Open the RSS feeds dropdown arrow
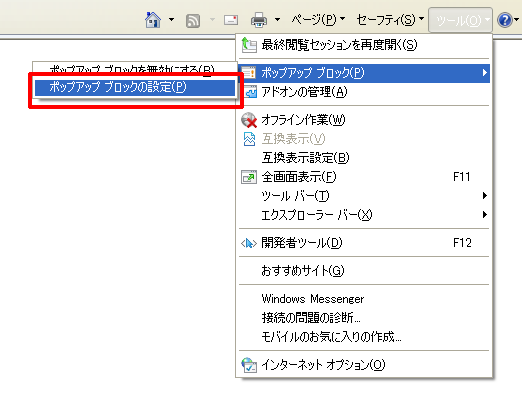This screenshot has height=398, width=522. 212,20
